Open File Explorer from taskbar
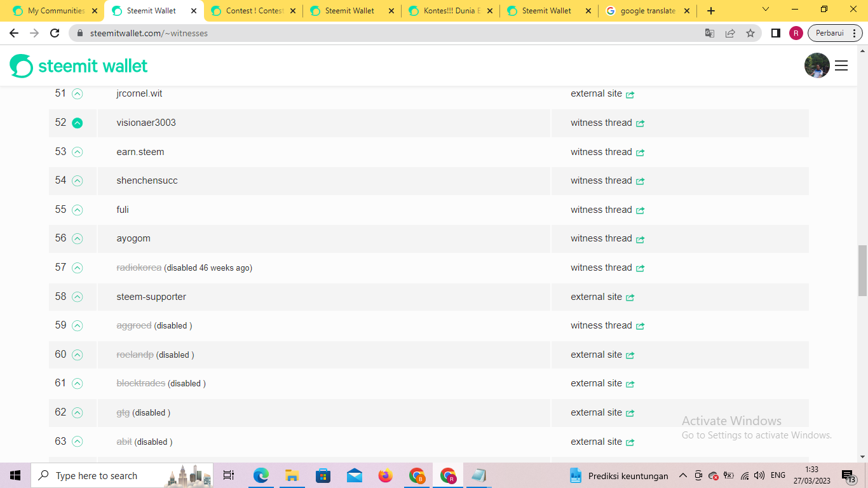The image size is (868, 488). point(292,475)
